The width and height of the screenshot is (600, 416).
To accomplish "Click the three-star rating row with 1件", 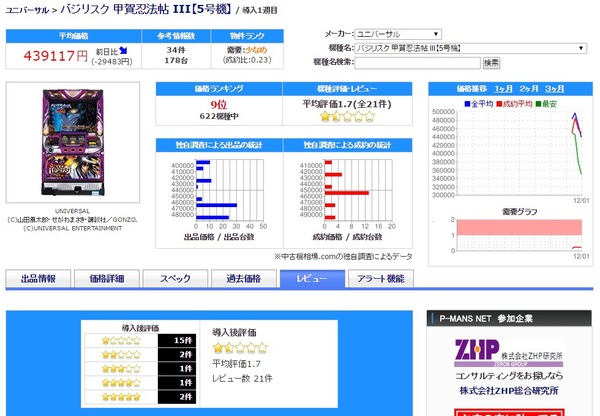I will tap(140, 369).
